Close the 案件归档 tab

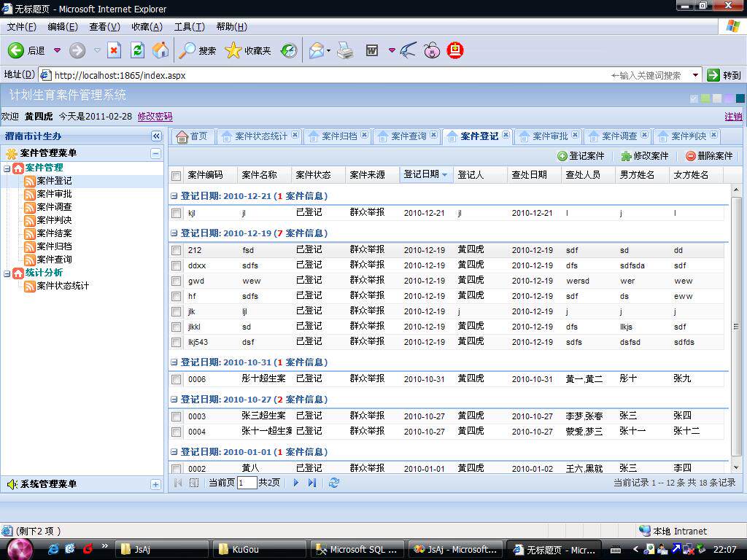tap(365, 135)
